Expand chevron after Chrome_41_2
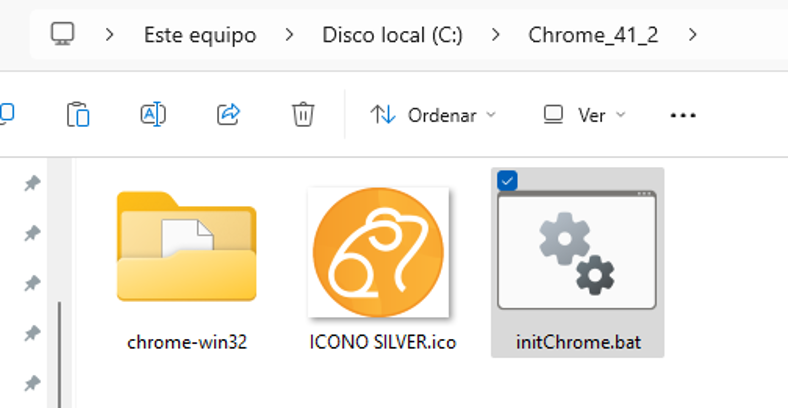 [x=693, y=35]
